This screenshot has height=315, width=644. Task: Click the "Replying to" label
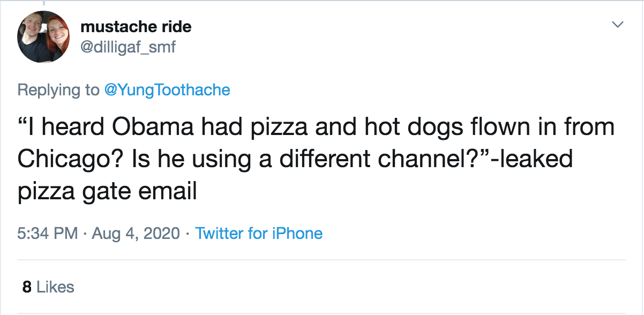58,89
